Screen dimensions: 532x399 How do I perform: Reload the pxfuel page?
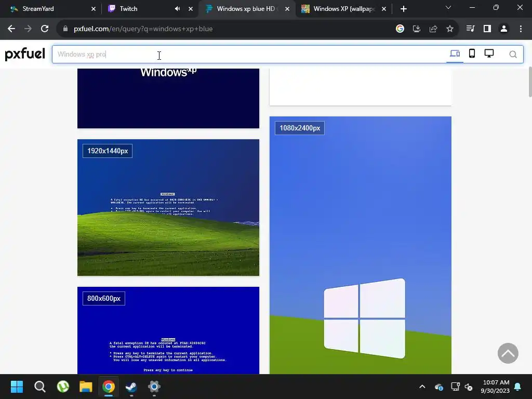coord(45,29)
